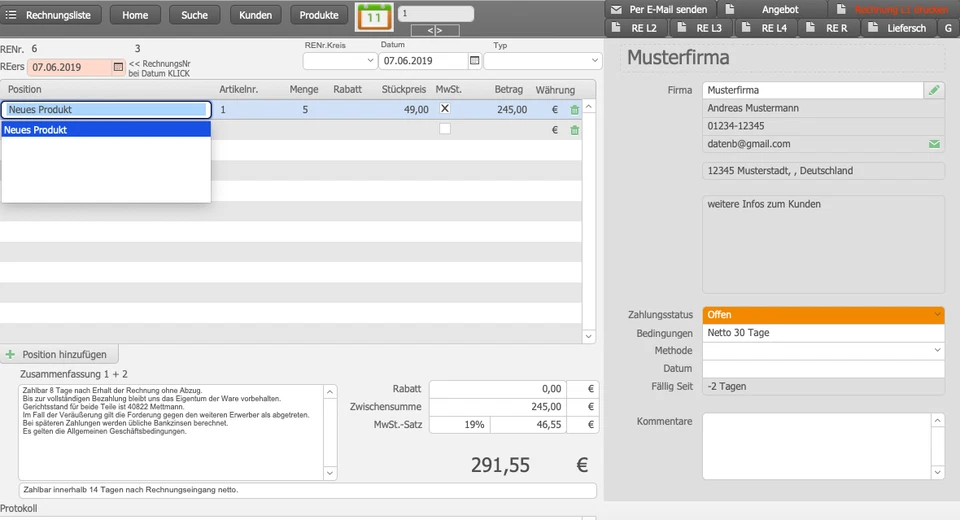Expand the Methode payment dropdown

[x=823, y=351]
